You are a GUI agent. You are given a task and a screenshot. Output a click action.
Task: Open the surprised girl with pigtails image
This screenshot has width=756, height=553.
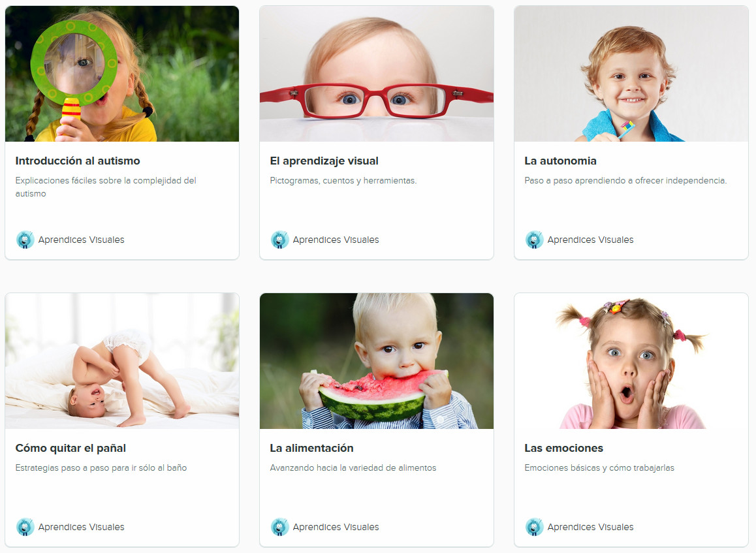(x=631, y=361)
